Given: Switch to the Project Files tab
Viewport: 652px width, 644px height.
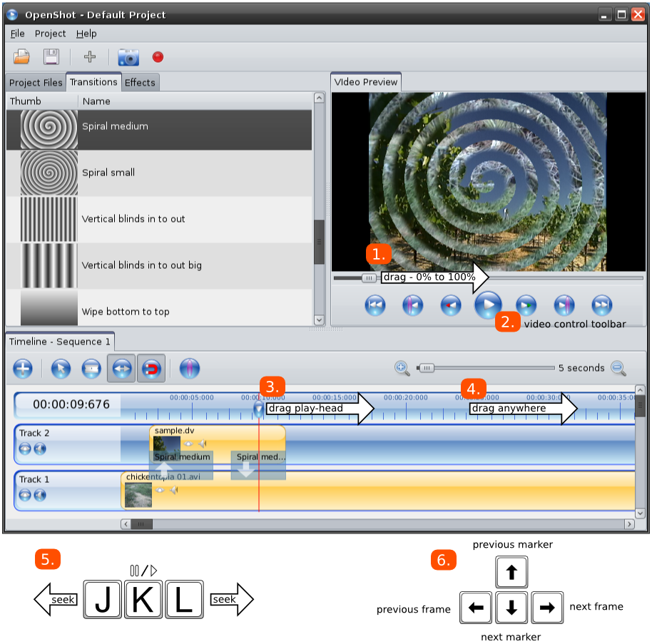Looking at the screenshot, I should (x=36, y=83).
